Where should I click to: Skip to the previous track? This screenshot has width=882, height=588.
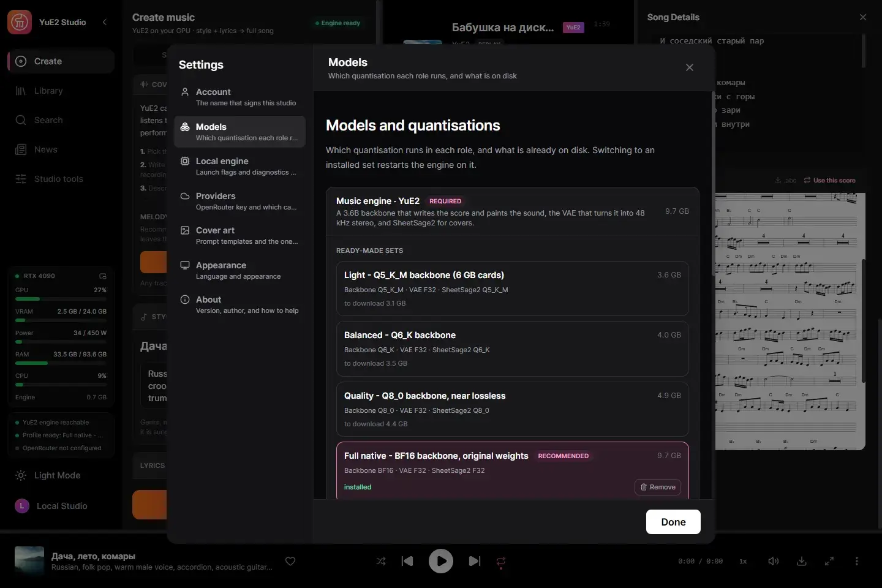click(407, 561)
